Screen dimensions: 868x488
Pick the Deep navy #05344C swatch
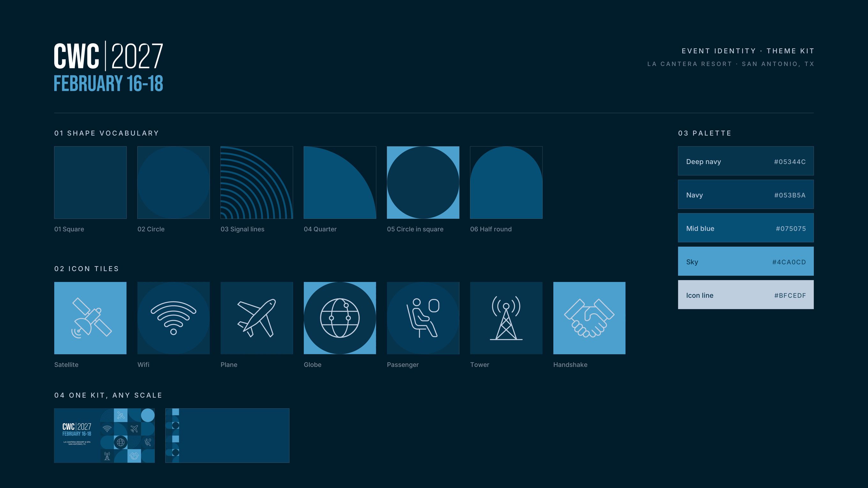click(746, 161)
